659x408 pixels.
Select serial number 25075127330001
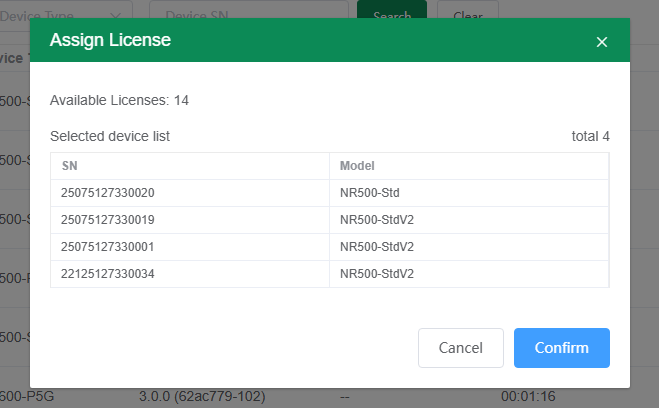(x=108, y=247)
